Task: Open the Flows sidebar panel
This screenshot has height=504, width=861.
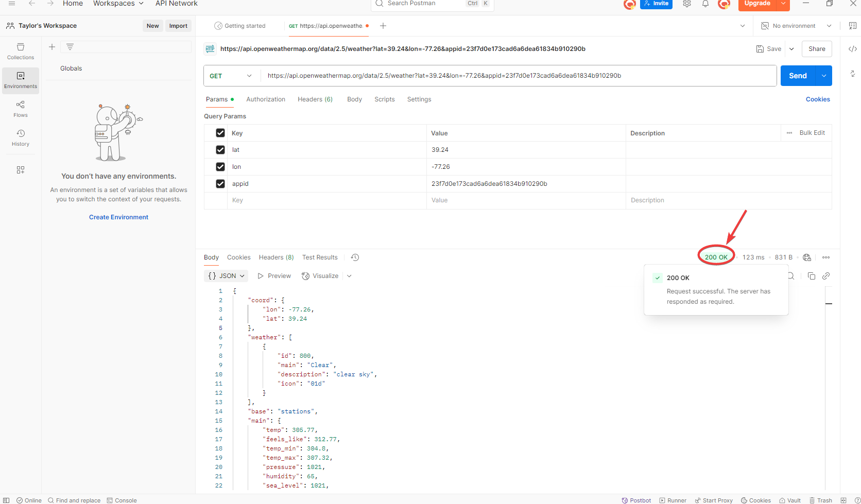Action: [x=21, y=109]
